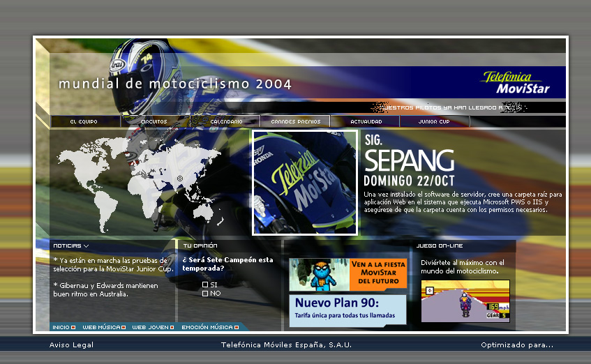Open the Grandes Premios tab
This screenshot has width=591, height=364.
295,121
